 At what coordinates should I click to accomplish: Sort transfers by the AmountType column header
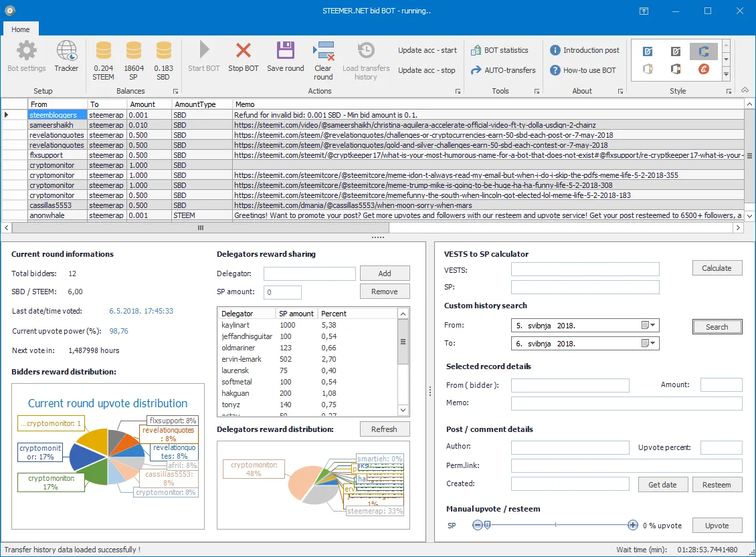pos(201,104)
